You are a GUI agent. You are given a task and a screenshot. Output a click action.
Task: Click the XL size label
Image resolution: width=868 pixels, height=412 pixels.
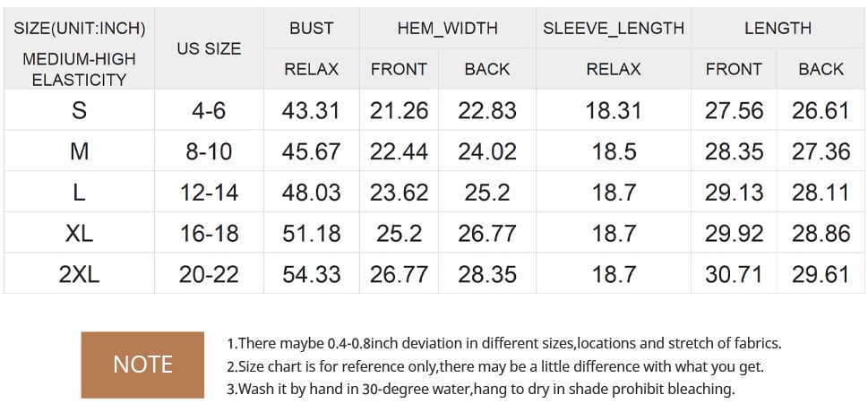(x=79, y=233)
